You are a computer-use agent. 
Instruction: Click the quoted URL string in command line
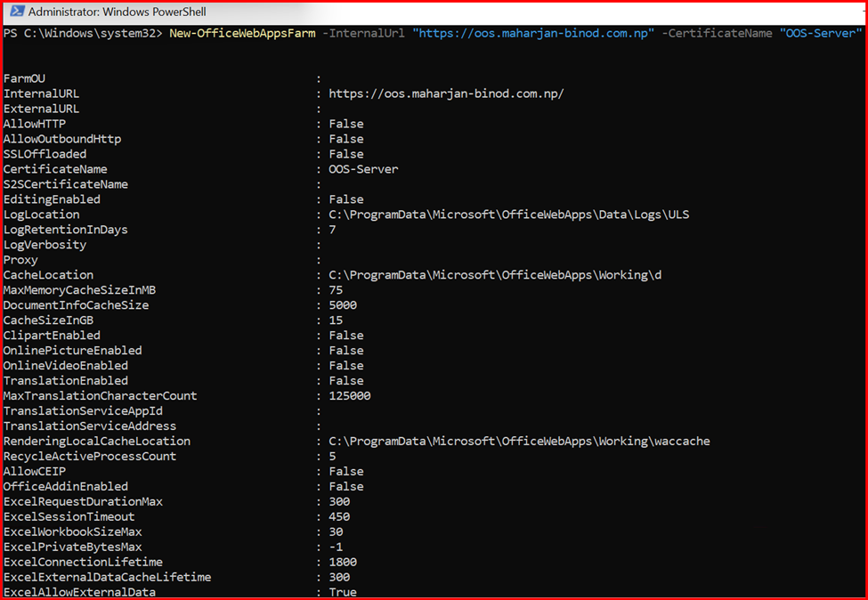click(533, 33)
